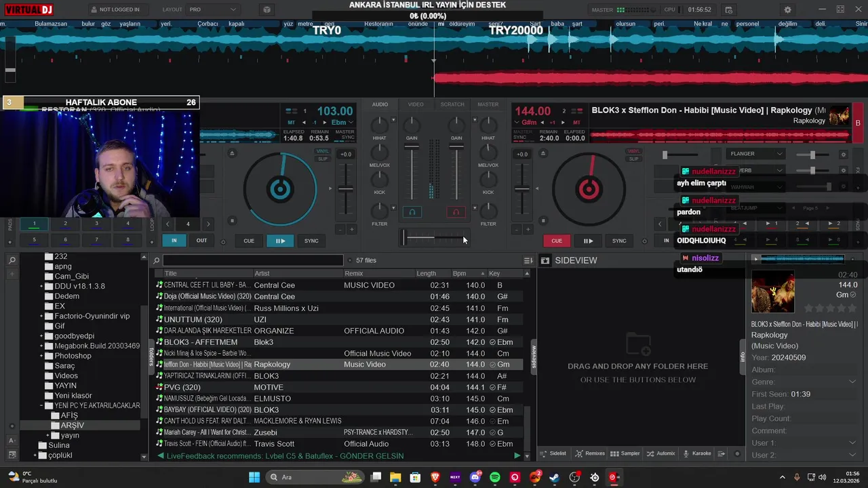
Task: Click the sideview list options icon
Action: pyautogui.click(x=722, y=453)
